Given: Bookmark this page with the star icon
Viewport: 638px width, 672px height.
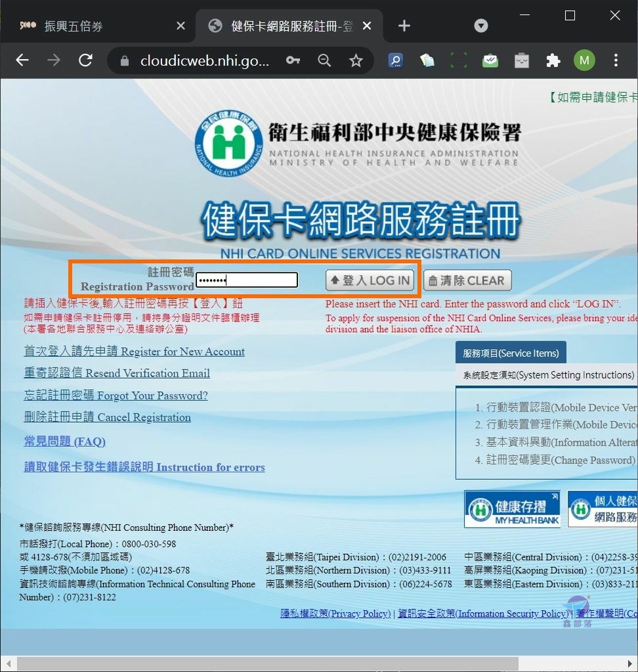Looking at the screenshot, I should click(356, 60).
